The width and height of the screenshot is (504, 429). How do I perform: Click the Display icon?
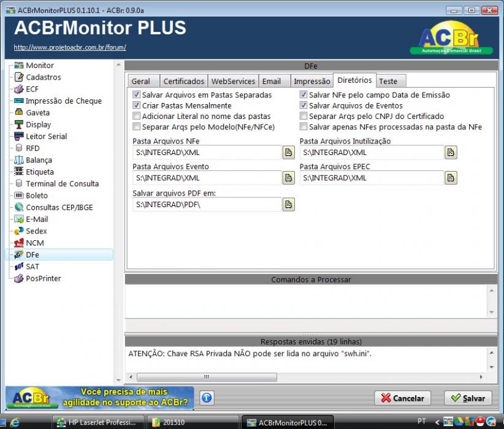click(19, 124)
